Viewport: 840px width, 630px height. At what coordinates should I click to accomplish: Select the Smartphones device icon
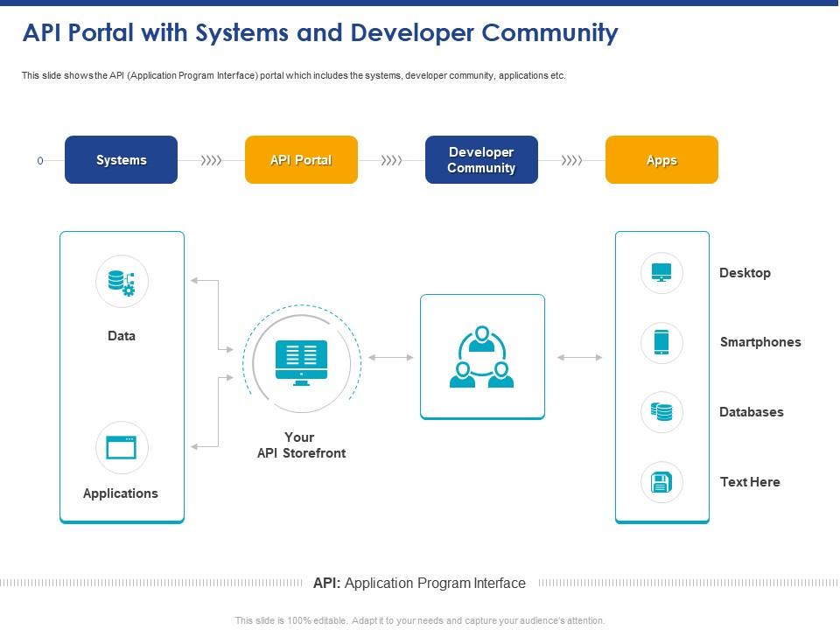(x=661, y=342)
